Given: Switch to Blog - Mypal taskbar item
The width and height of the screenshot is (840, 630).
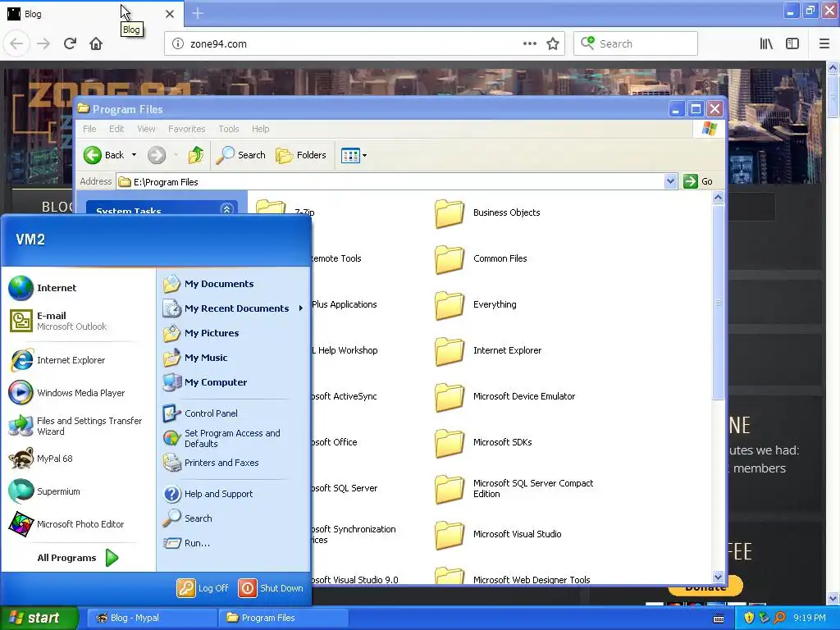Looking at the screenshot, I should point(152,618).
